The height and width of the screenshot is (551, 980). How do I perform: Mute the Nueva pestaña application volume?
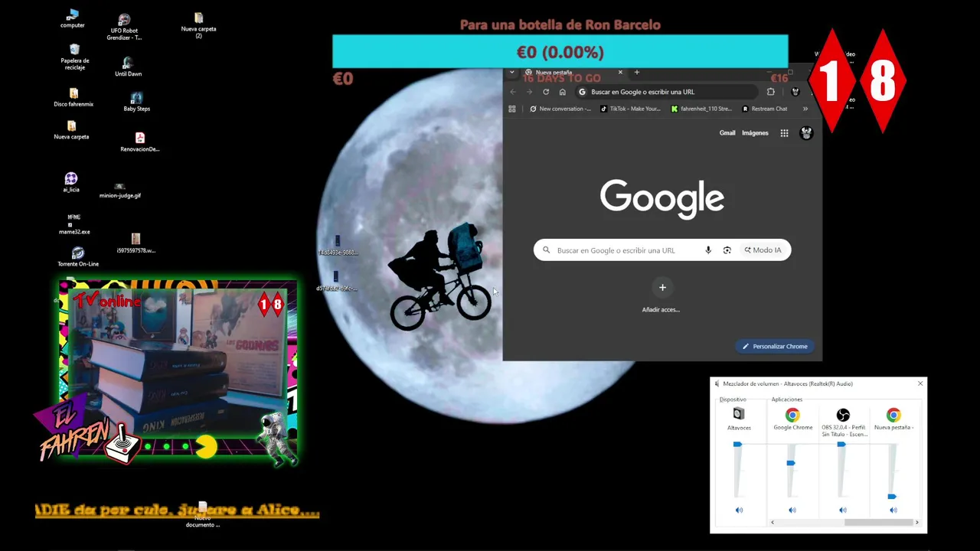coord(893,510)
